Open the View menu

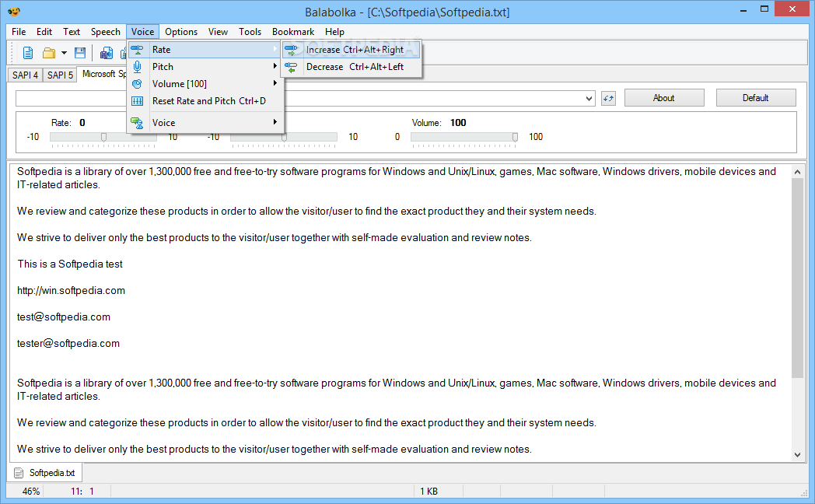(x=219, y=32)
